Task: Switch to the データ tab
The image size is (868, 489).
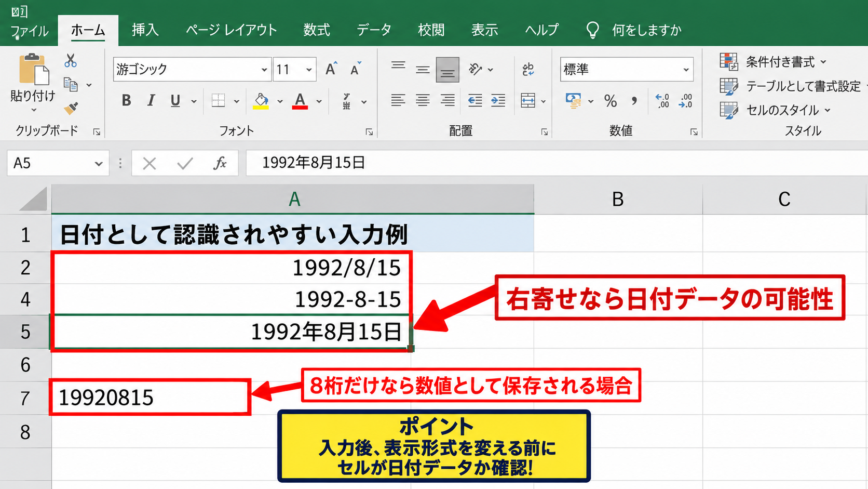Action: pyautogui.click(x=374, y=30)
